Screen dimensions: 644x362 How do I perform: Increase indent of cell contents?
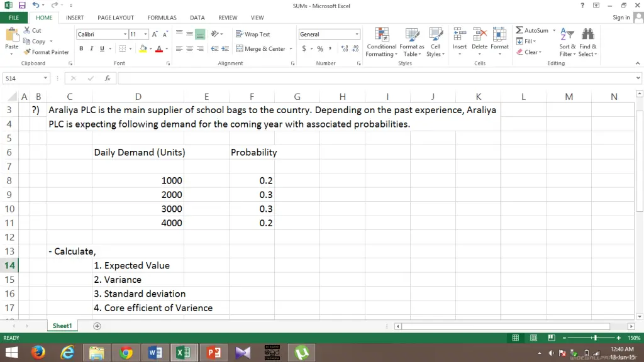(225, 48)
